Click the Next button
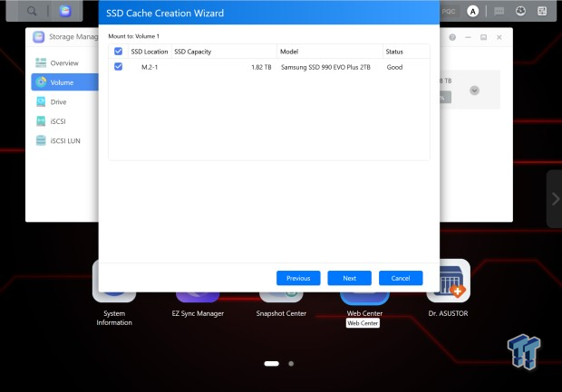The height and width of the screenshot is (392, 562). (x=349, y=278)
